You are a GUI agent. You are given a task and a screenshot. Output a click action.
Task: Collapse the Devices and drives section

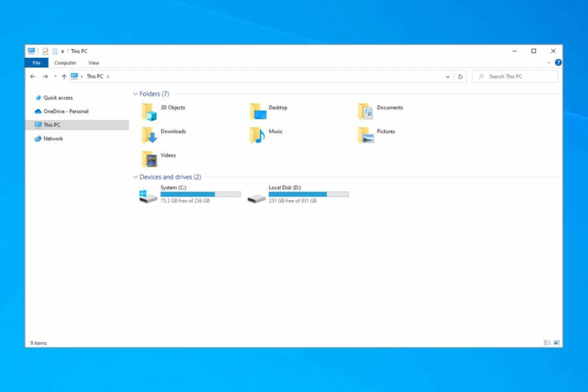click(x=135, y=177)
